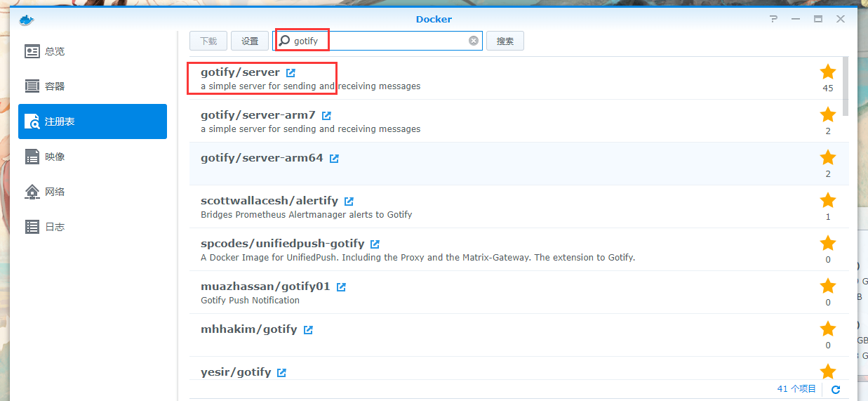Click the results list vertical scrollbar
This screenshot has height=401, width=868.
click(x=846, y=86)
